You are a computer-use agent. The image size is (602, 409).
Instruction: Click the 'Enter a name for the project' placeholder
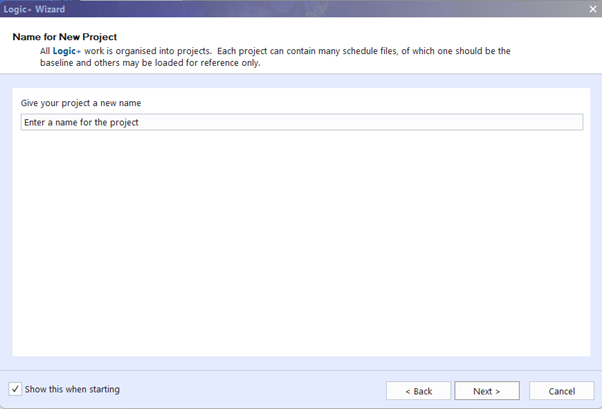click(81, 122)
